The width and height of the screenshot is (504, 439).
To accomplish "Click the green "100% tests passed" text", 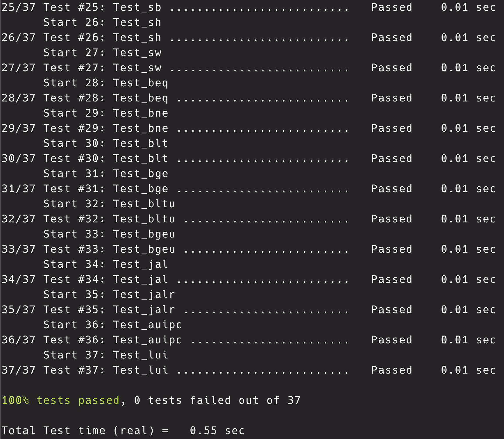I will [x=60, y=400].
